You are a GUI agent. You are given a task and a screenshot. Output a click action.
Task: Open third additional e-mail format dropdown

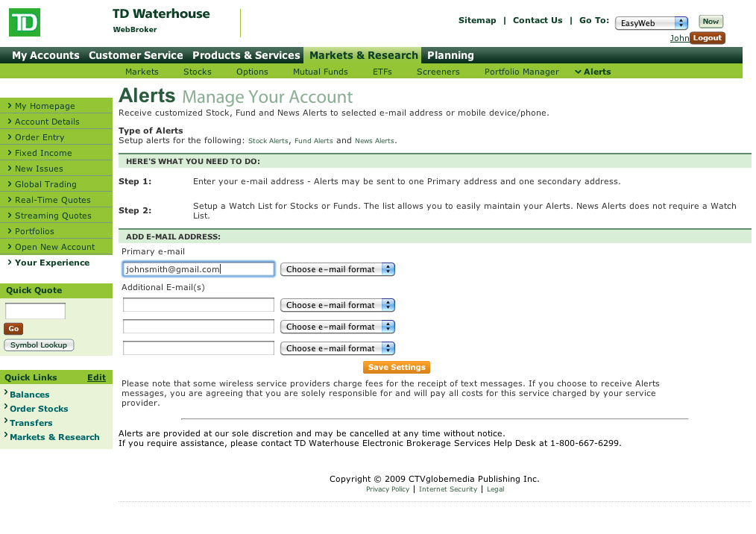338,348
